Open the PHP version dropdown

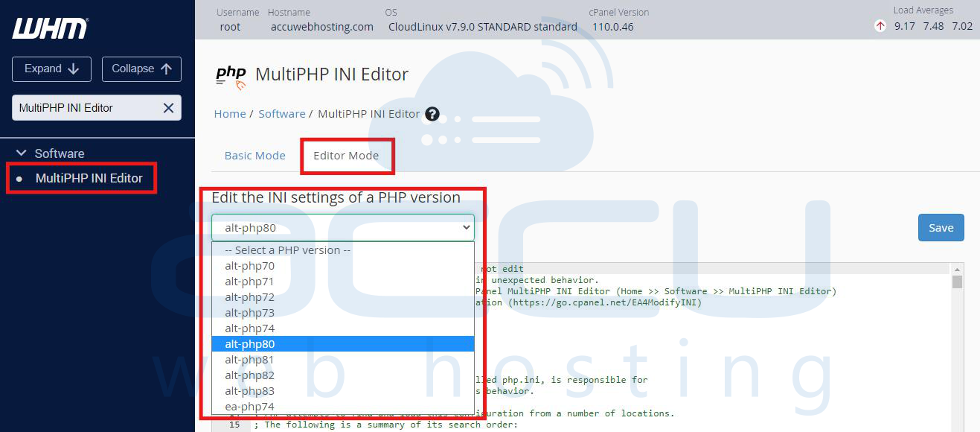[x=342, y=228]
